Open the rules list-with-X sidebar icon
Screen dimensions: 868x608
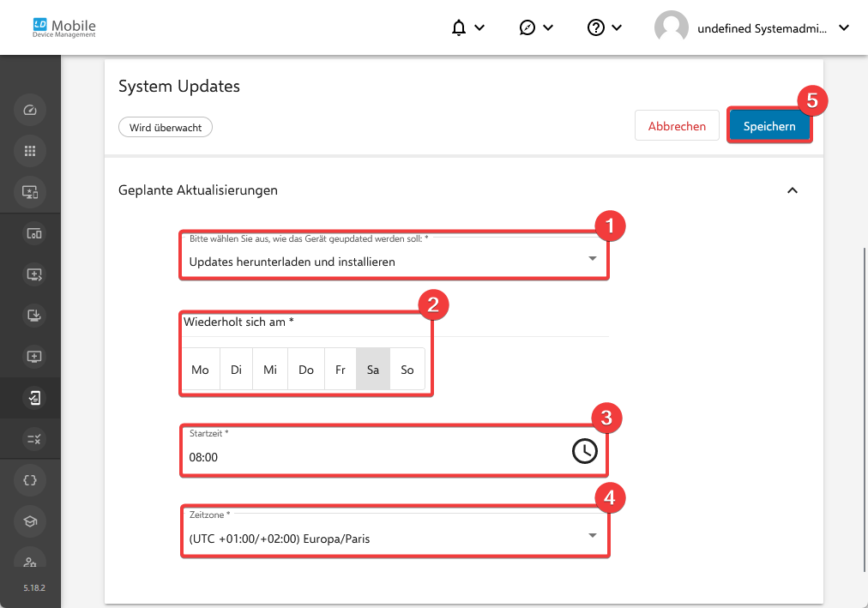pos(33,439)
